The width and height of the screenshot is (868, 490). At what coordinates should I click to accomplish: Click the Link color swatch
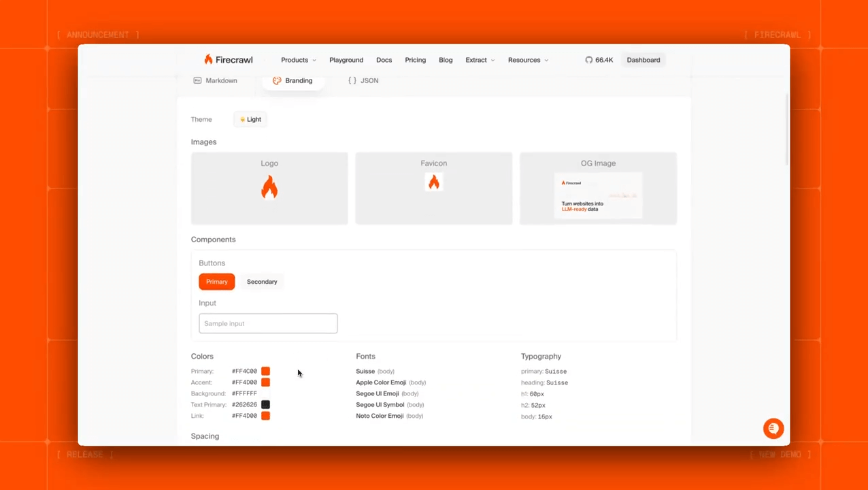[x=265, y=416]
